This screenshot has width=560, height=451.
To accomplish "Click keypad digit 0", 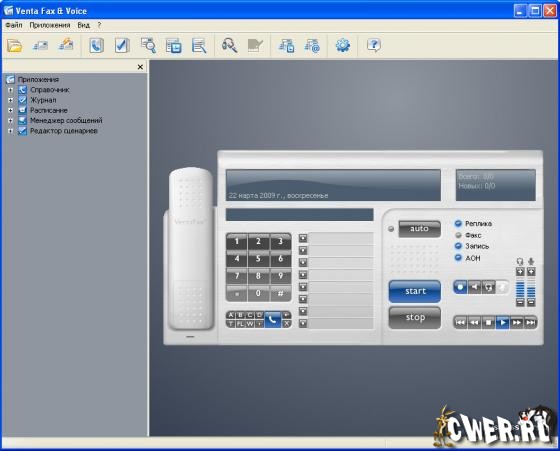I will click(x=258, y=294).
